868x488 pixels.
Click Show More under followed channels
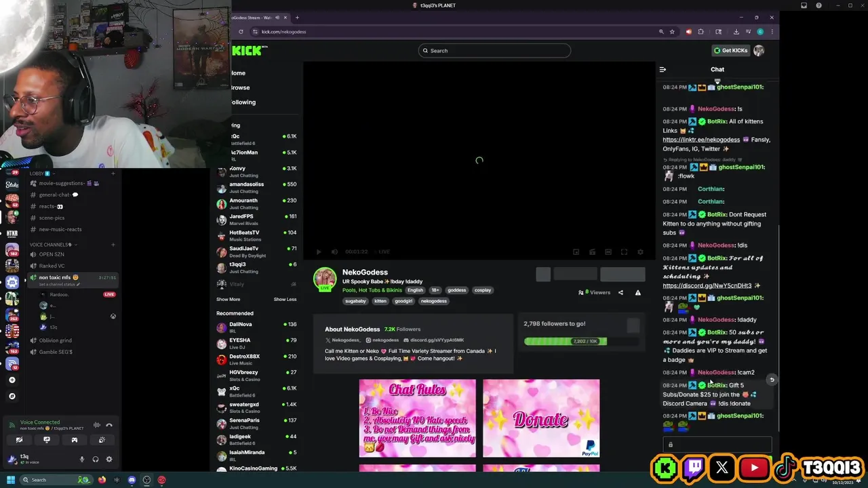point(228,299)
